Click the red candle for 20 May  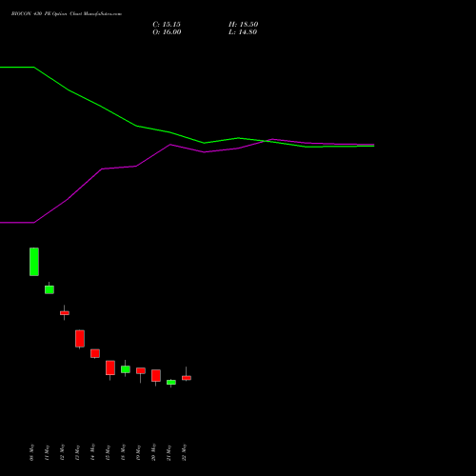pos(156,376)
